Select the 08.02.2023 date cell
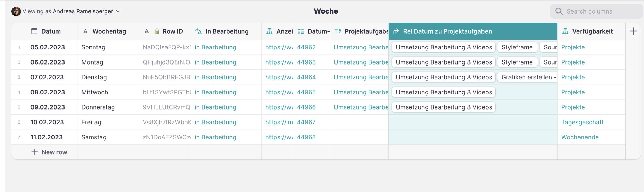The width and height of the screenshot is (644, 192). [x=48, y=92]
